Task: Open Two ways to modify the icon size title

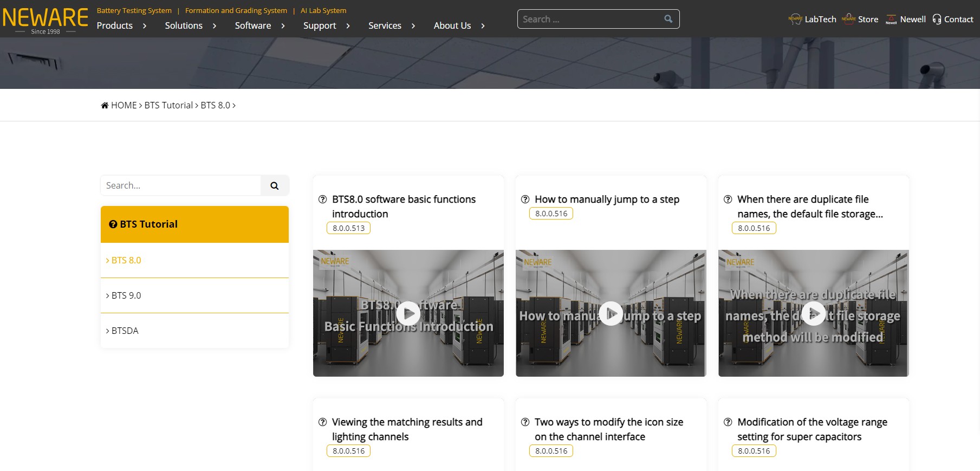Action: 609,429
